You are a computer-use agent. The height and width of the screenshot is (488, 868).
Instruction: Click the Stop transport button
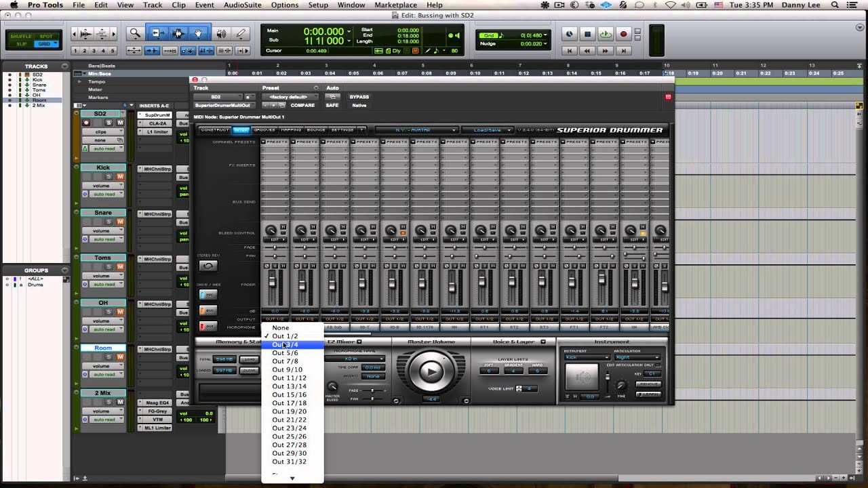[587, 34]
